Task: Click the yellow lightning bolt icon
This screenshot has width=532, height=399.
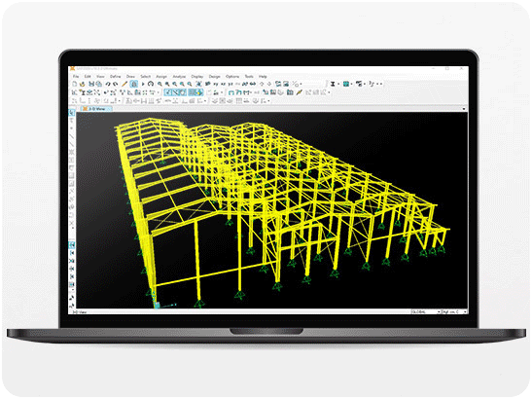Action: [299, 92]
